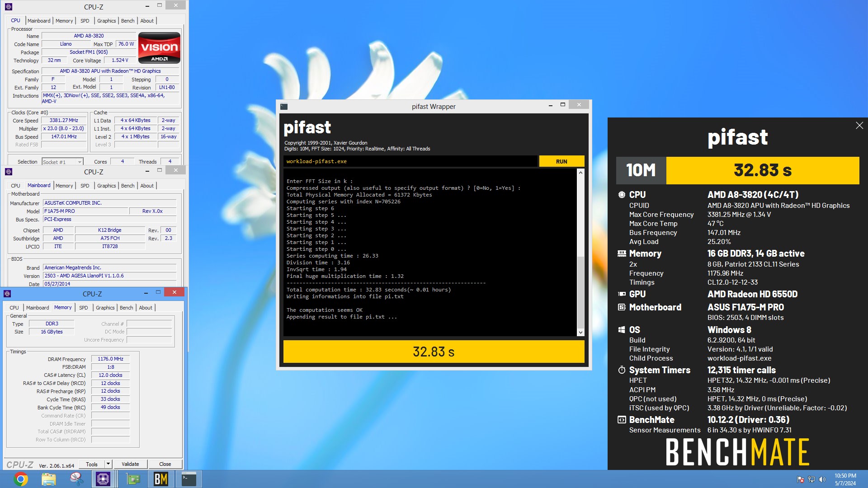Image resolution: width=868 pixels, height=488 pixels.
Task: Expand the Tools dropdown arrow in CPU-Z
Action: coord(108,464)
